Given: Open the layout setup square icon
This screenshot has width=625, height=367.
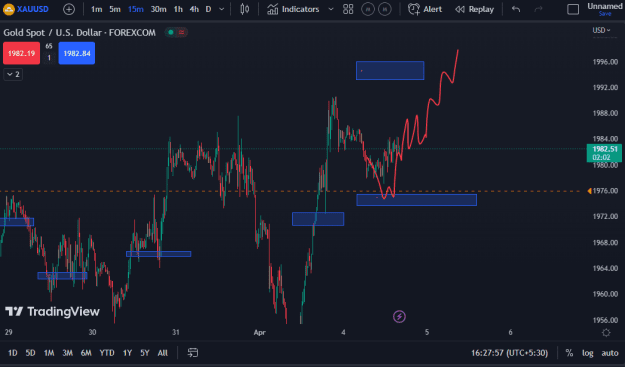Looking at the screenshot, I should tap(573, 9).
